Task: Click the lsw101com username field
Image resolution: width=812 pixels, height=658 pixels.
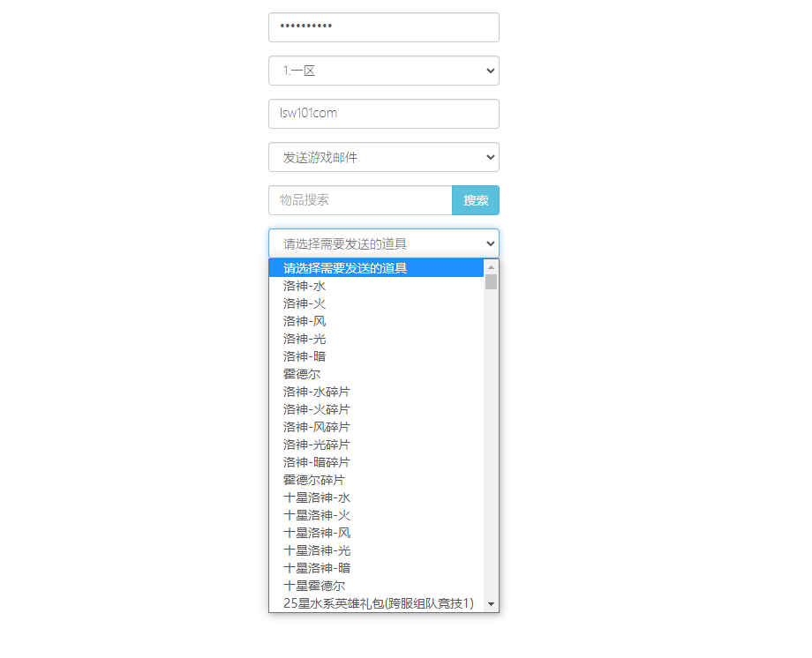Action: [x=383, y=114]
